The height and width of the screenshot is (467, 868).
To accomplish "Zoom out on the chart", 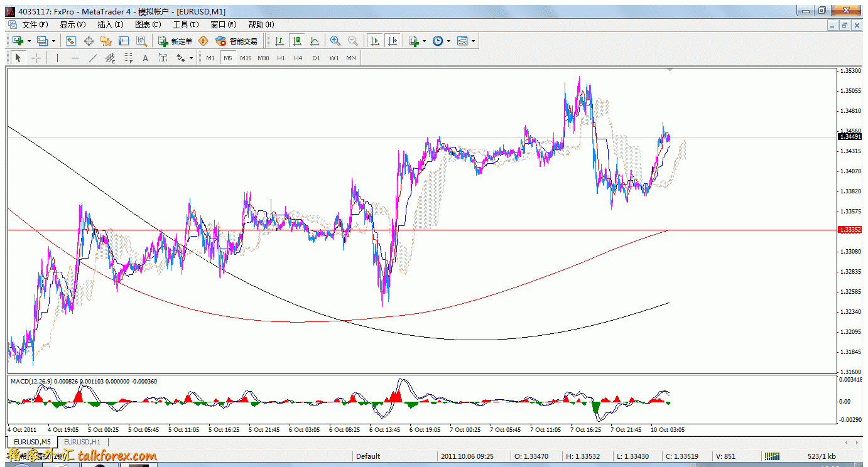I will tap(353, 41).
